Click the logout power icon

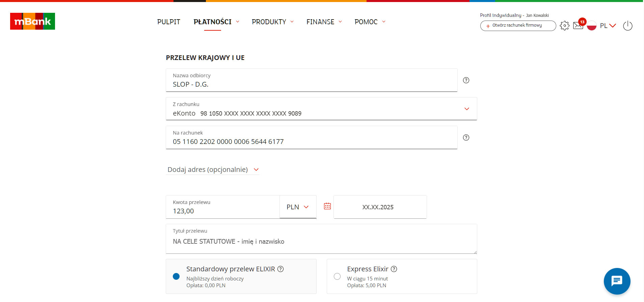point(627,26)
